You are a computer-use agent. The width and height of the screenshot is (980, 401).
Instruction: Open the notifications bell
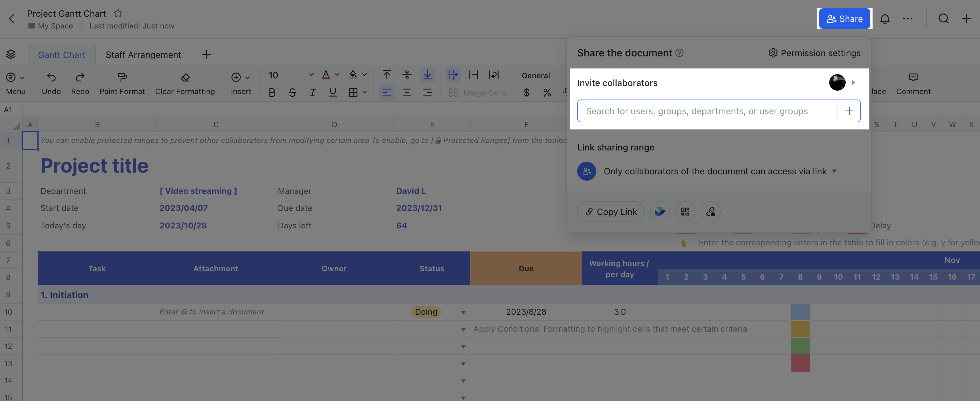[x=885, y=19]
